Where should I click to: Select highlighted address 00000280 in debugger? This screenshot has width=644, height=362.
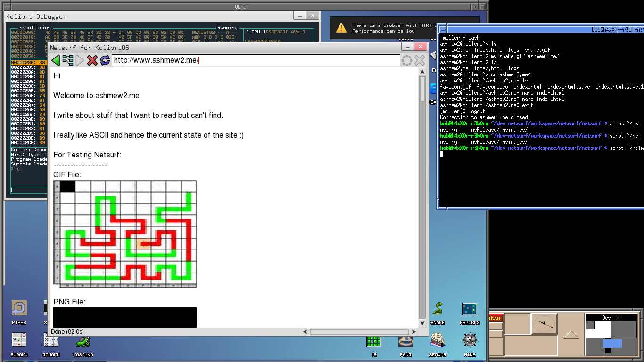28,62
